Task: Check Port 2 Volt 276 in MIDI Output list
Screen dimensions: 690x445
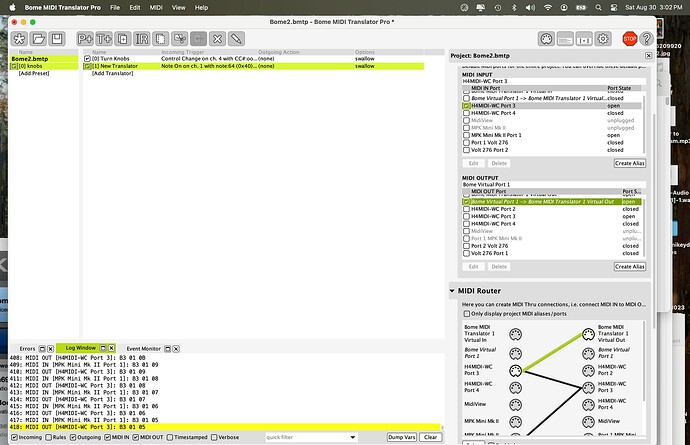Action: click(x=466, y=246)
